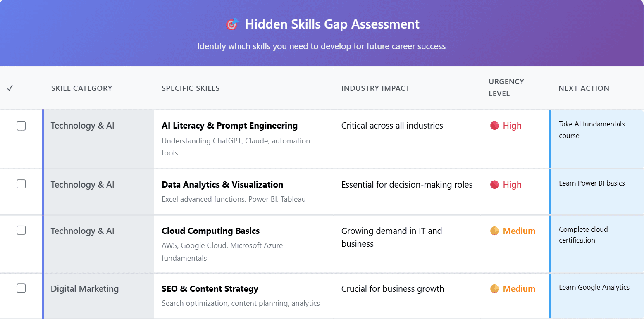This screenshot has width=644, height=319.
Task: Click the orange dot beside SEO urgency level
Action: click(x=494, y=289)
